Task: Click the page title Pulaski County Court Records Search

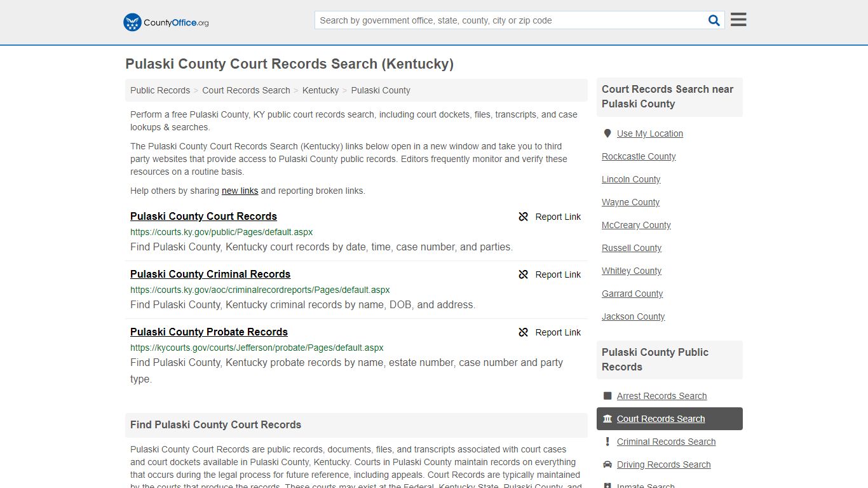Action: pos(289,64)
